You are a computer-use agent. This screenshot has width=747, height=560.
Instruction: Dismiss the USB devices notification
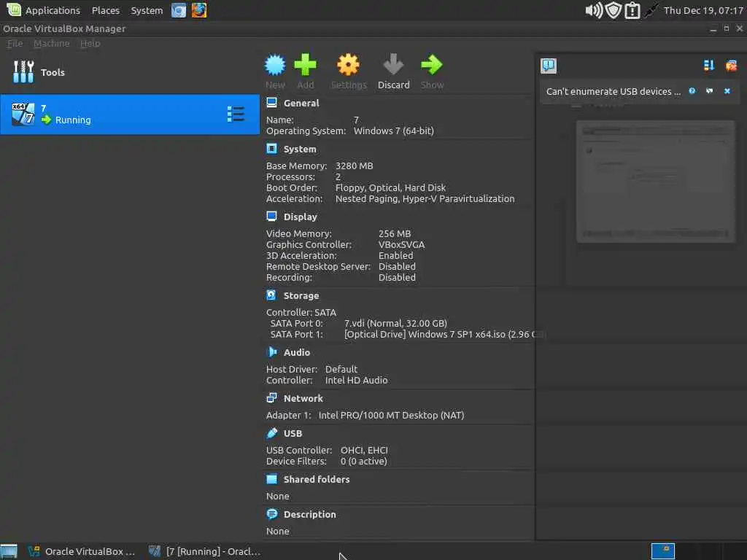point(727,91)
